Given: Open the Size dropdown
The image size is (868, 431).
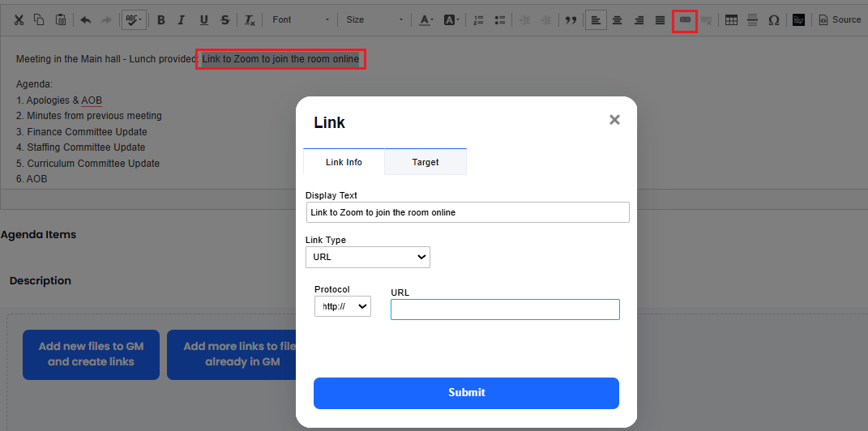Looking at the screenshot, I should tap(374, 20).
